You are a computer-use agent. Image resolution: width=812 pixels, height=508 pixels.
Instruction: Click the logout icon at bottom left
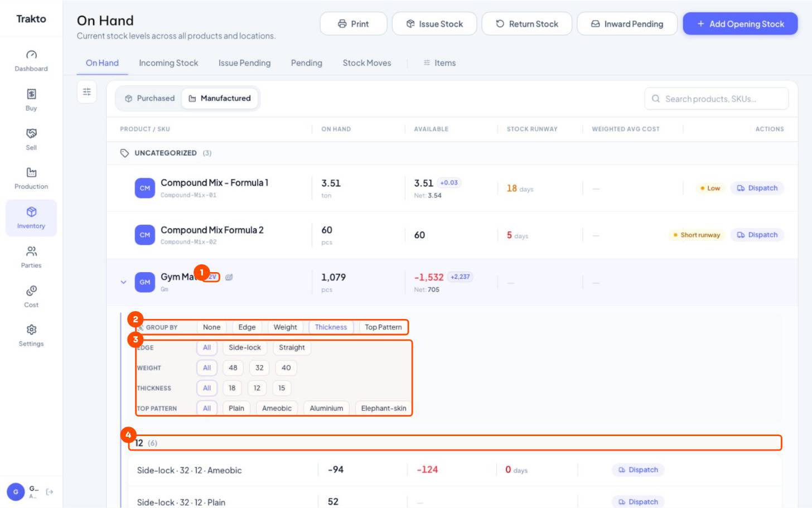point(50,492)
